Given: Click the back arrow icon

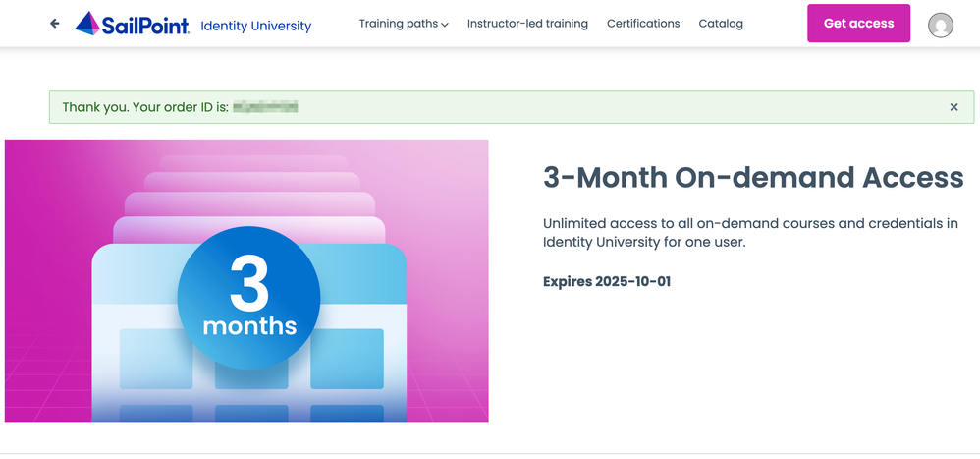Looking at the screenshot, I should tap(55, 24).
